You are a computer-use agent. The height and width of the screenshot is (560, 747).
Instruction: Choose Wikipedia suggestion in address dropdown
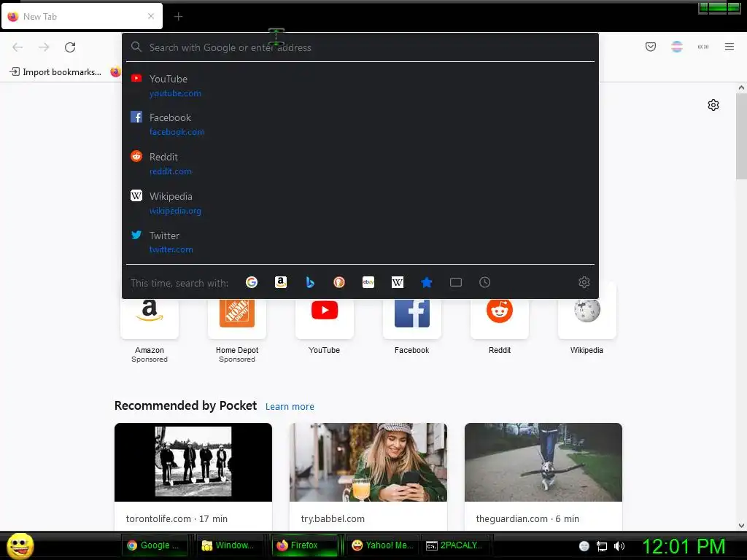(360, 203)
